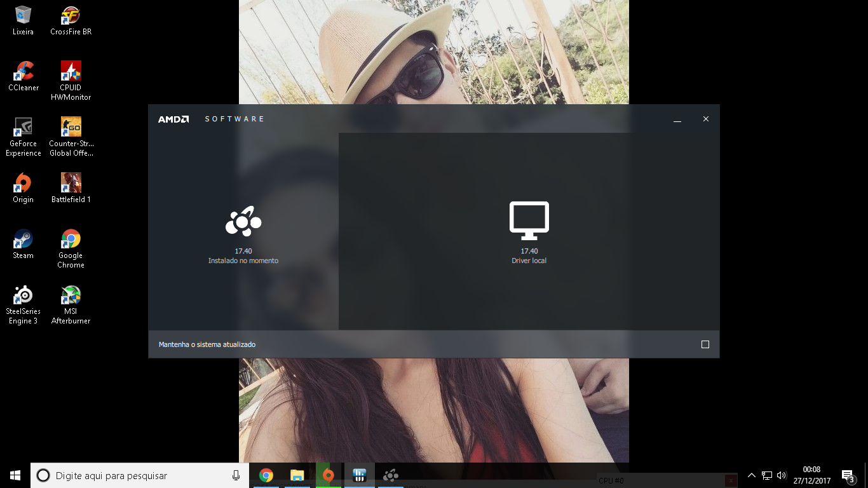Open the Windows Start menu

tap(15, 475)
